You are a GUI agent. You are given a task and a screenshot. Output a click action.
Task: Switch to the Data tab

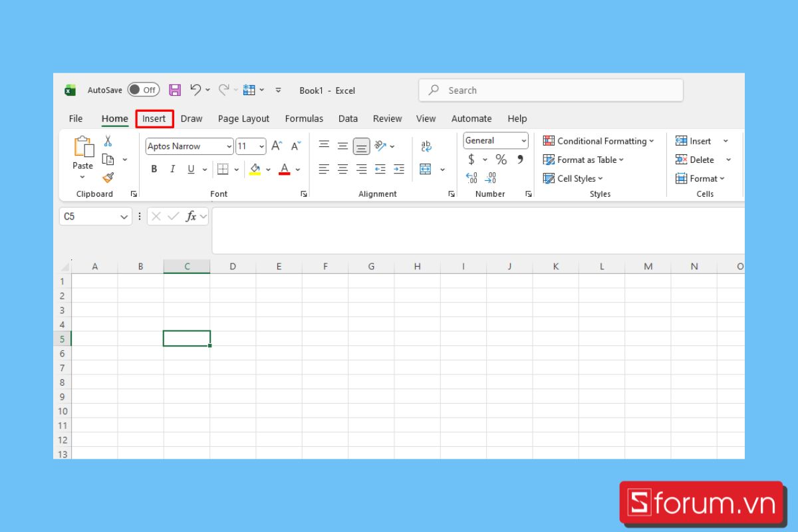pyautogui.click(x=348, y=118)
